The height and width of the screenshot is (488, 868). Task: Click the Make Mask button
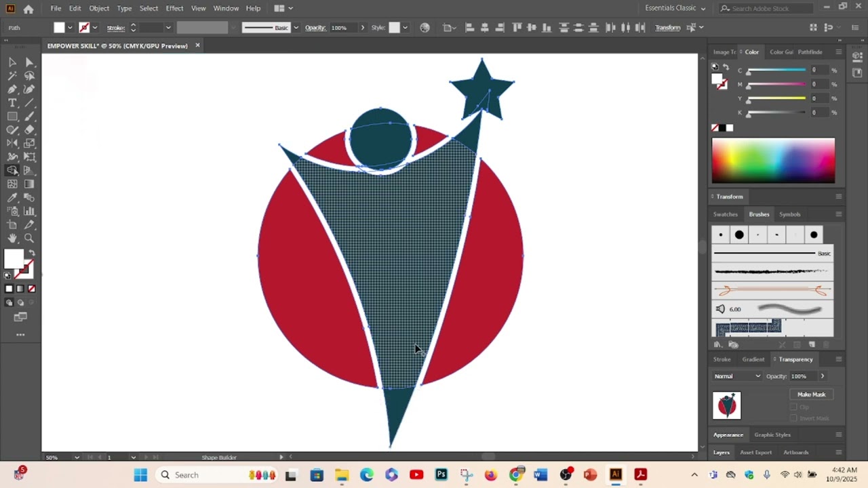point(812,394)
